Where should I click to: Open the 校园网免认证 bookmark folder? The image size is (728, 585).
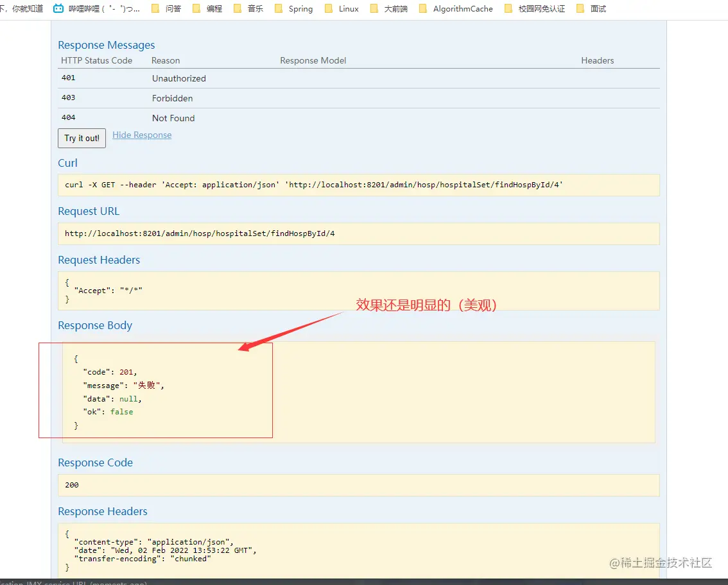point(535,8)
